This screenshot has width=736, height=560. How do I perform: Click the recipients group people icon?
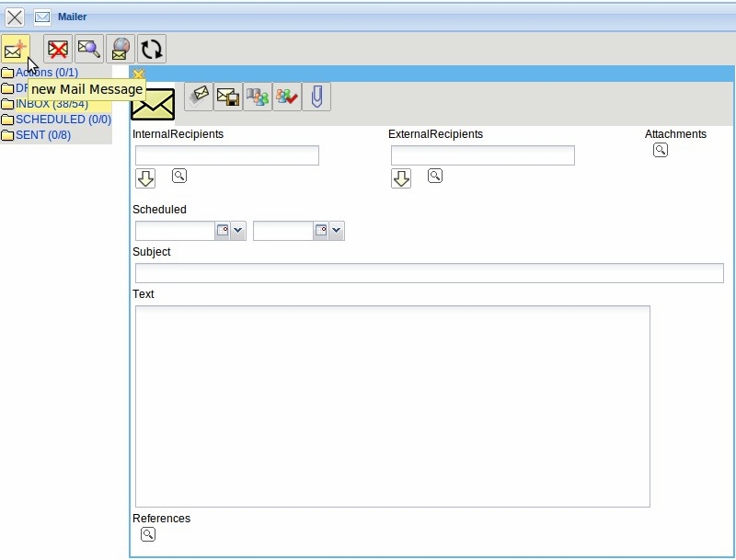coord(258,97)
